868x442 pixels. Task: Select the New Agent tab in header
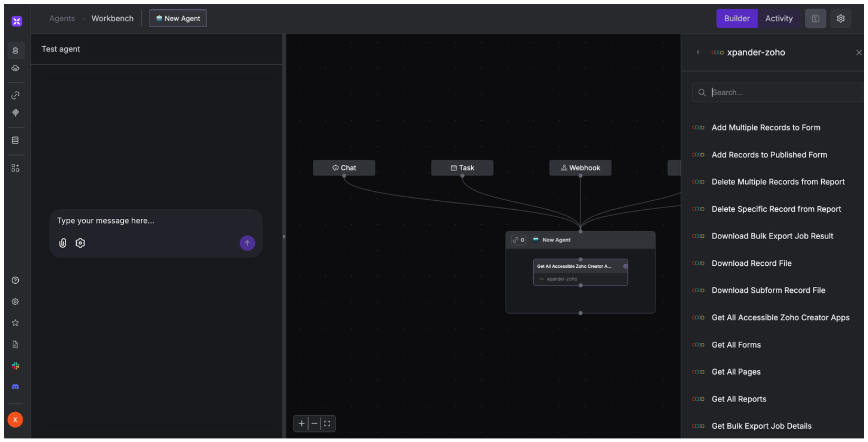click(178, 18)
